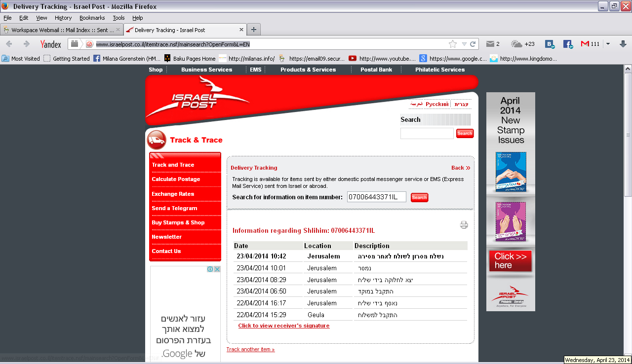This screenshot has width=632, height=364.
Task: Open the History menu
Action: (x=63, y=18)
